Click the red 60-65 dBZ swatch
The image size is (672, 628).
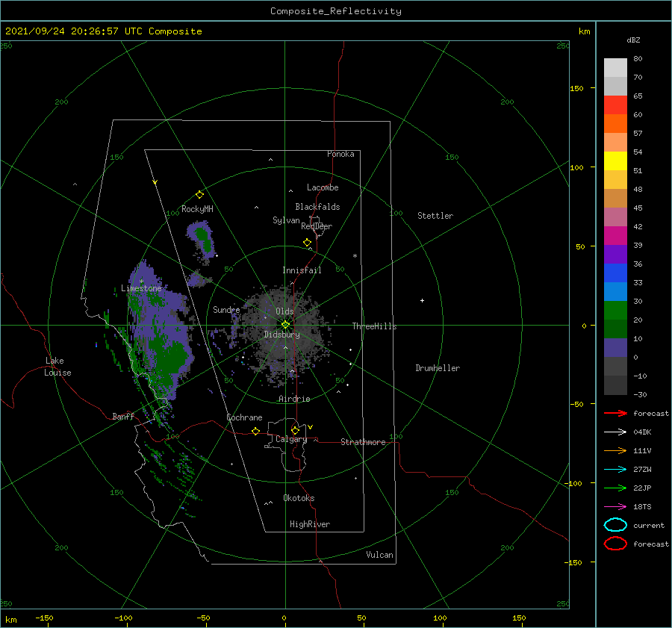(615, 105)
